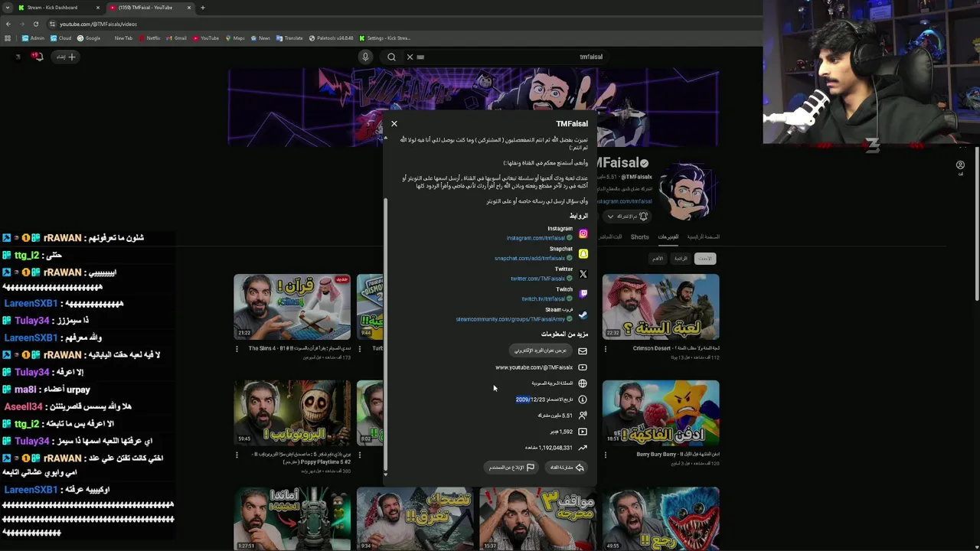Viewport: 980px width, 551px height.
Task: Click the share channel button
Action: coord(567,468)
